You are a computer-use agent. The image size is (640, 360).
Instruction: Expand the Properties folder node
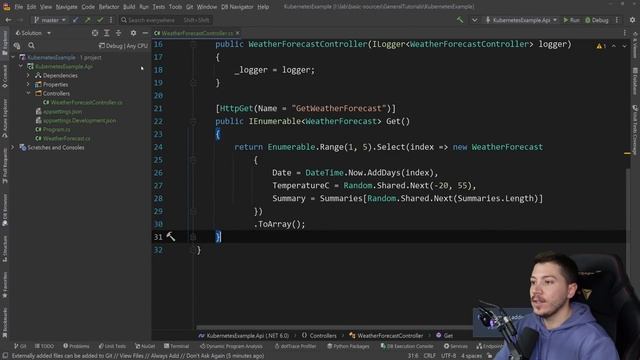pos(28,84)
